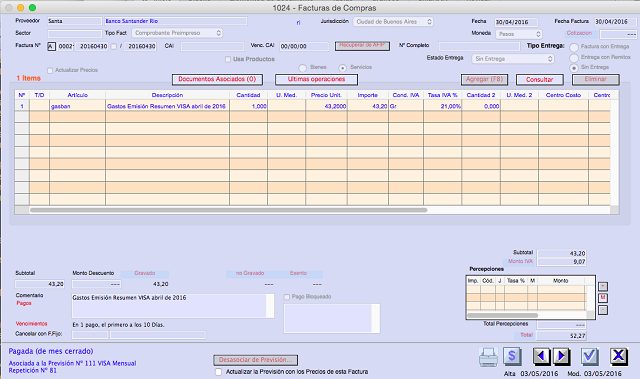Click the Eliminar button

pos(596,80)
